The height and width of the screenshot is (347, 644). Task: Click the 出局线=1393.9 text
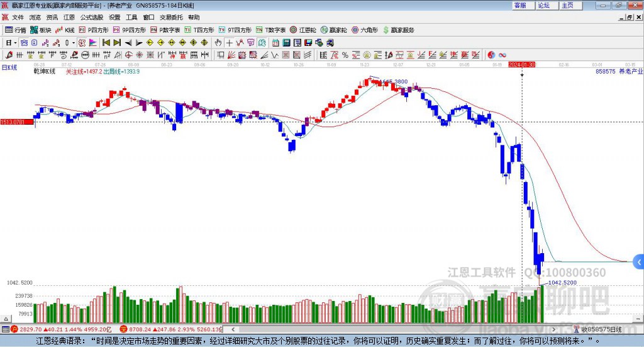tap(121, 72)
